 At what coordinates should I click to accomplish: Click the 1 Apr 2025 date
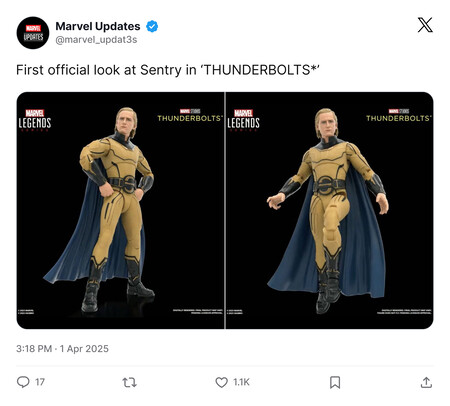84,349
